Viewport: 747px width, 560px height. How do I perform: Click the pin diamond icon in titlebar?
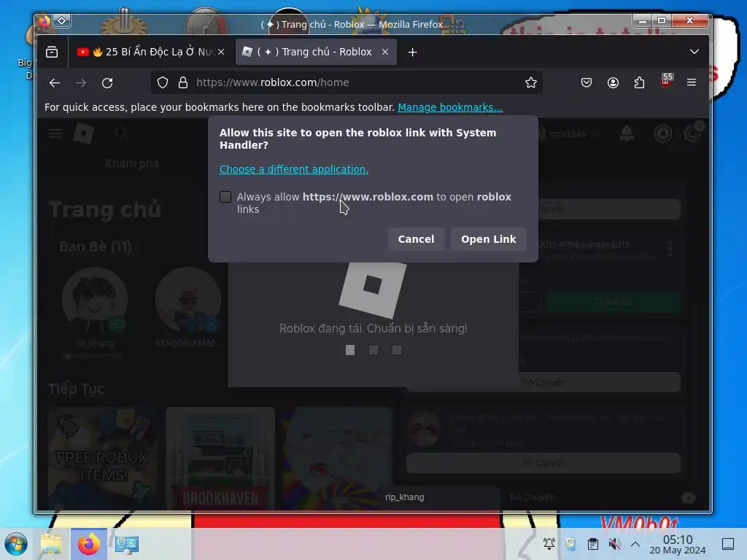pos(62,21)
